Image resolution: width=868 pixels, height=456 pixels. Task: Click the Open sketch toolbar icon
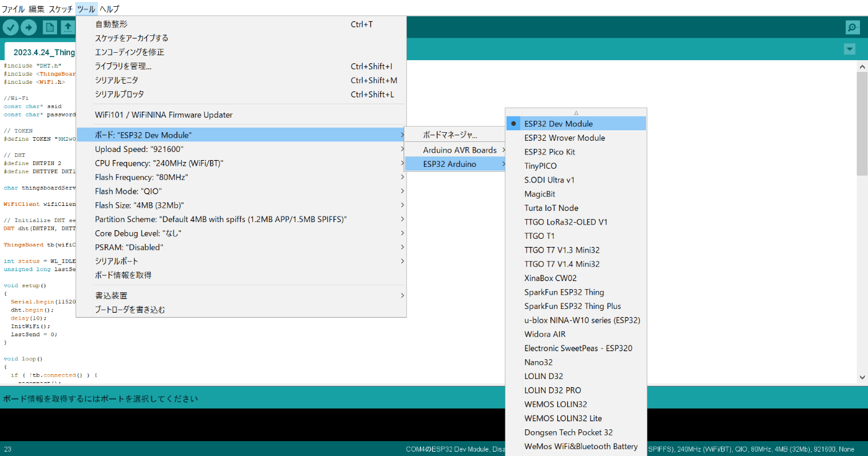[68, 27]
